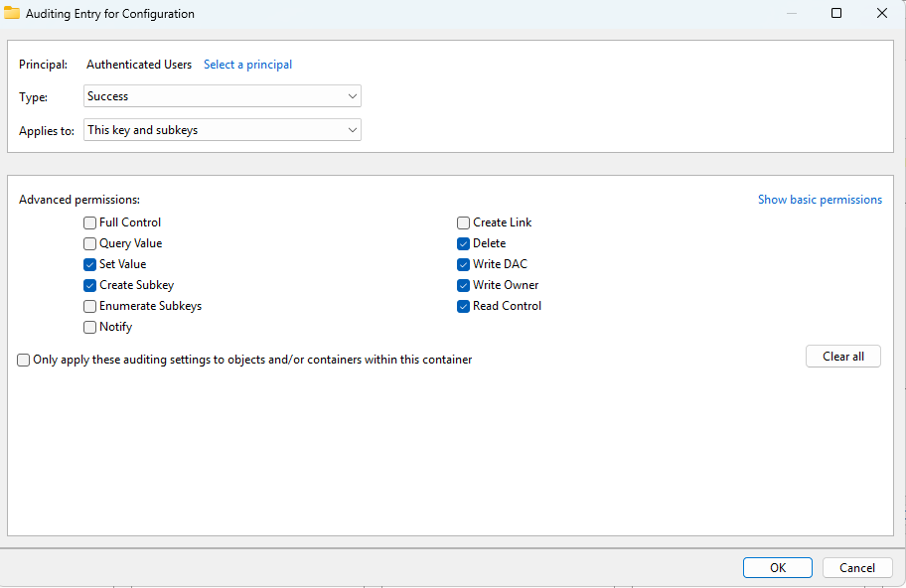Uncheck the Delete permission
The height and width of the screenshot is (588, 906).
(x=464, y=243)
